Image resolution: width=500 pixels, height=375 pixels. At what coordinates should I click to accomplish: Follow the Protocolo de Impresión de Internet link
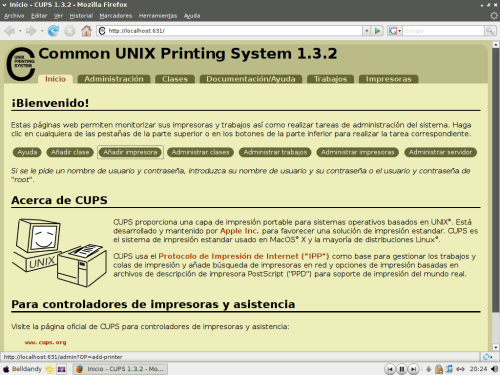(244, 256)
